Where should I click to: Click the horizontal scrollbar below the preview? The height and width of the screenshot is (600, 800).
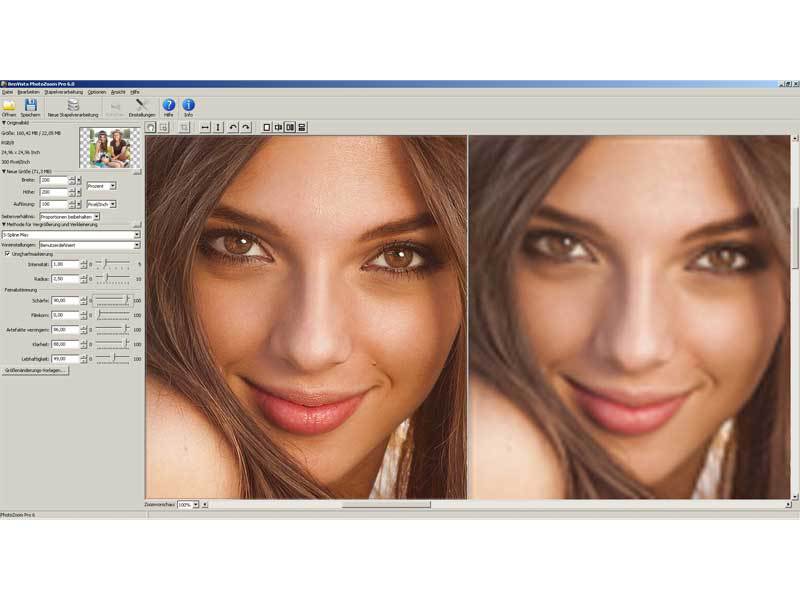point(386,505)
